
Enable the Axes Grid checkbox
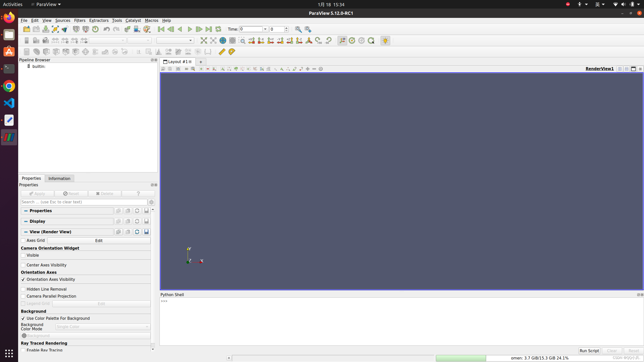point(23,241)
